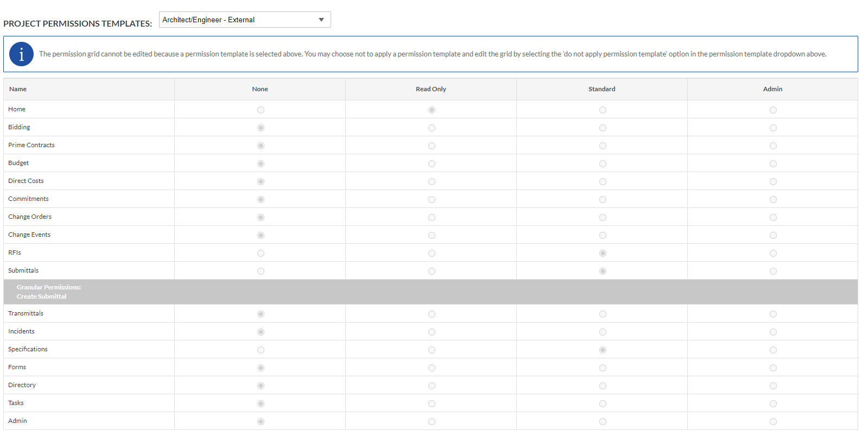868x436 pixels.
Task: Select Standard radio for Specifications
Action: 603,350
